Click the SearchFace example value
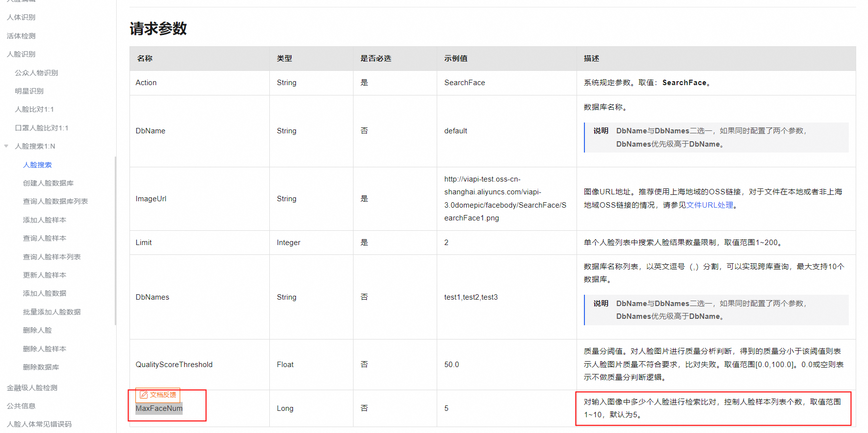Image resolution: width=868 pixels, height=433 pixels. 465,83
